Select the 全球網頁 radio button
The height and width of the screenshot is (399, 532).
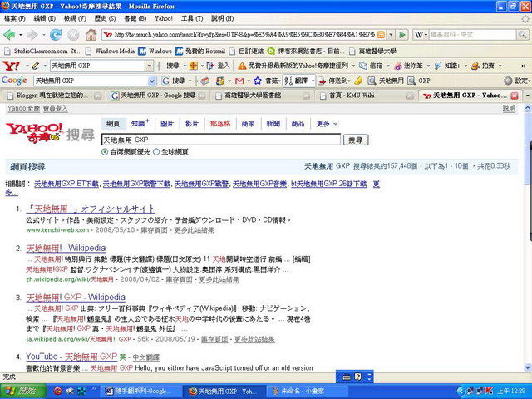click(x=156, y=151)
